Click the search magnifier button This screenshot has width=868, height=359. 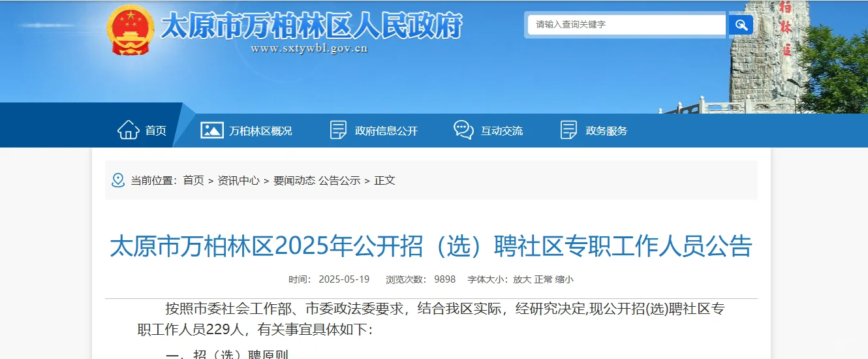click(x=741, y=25)
